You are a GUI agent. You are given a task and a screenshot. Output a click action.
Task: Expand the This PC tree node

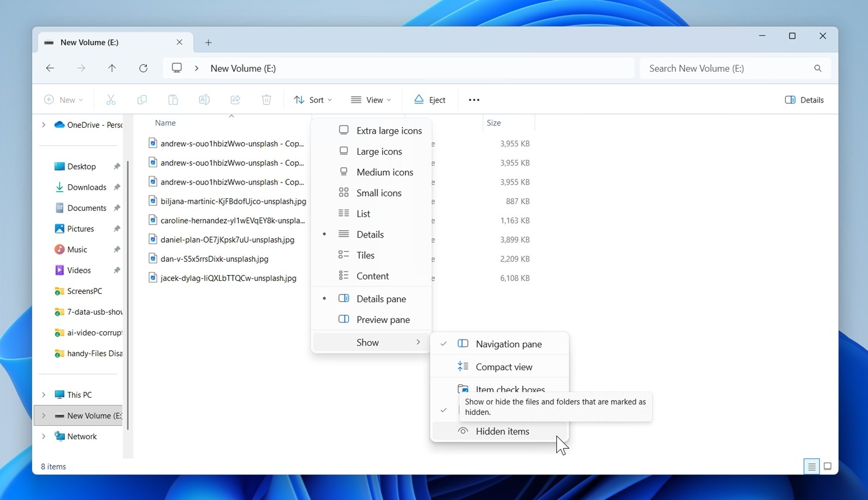click(x=44, y=395)
